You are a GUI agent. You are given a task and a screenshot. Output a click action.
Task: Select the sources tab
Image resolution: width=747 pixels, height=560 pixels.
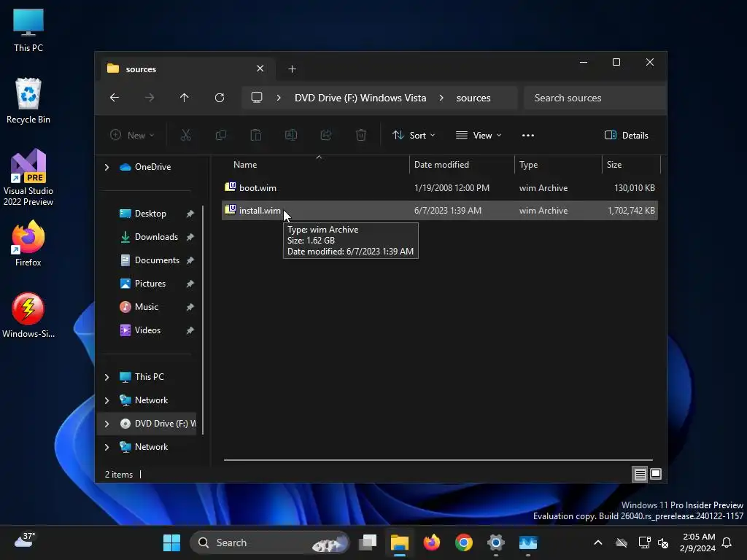click(x=186, y=69)
